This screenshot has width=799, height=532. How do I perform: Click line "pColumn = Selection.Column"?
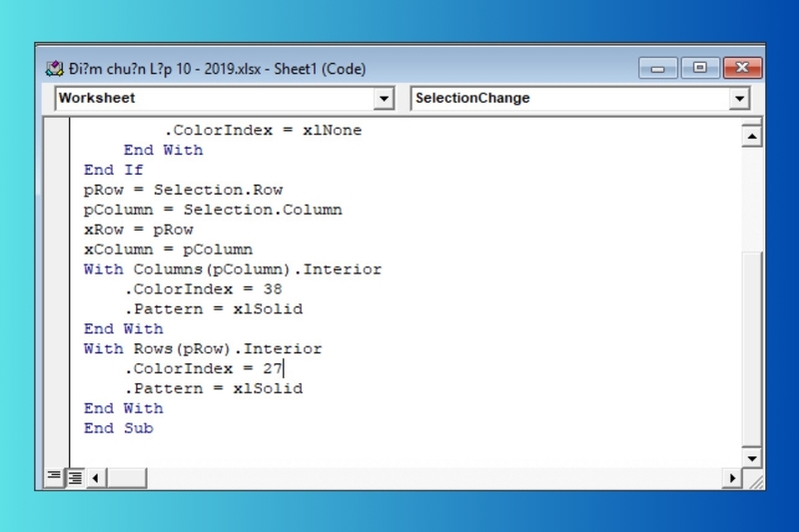click(x=213, y=210)
